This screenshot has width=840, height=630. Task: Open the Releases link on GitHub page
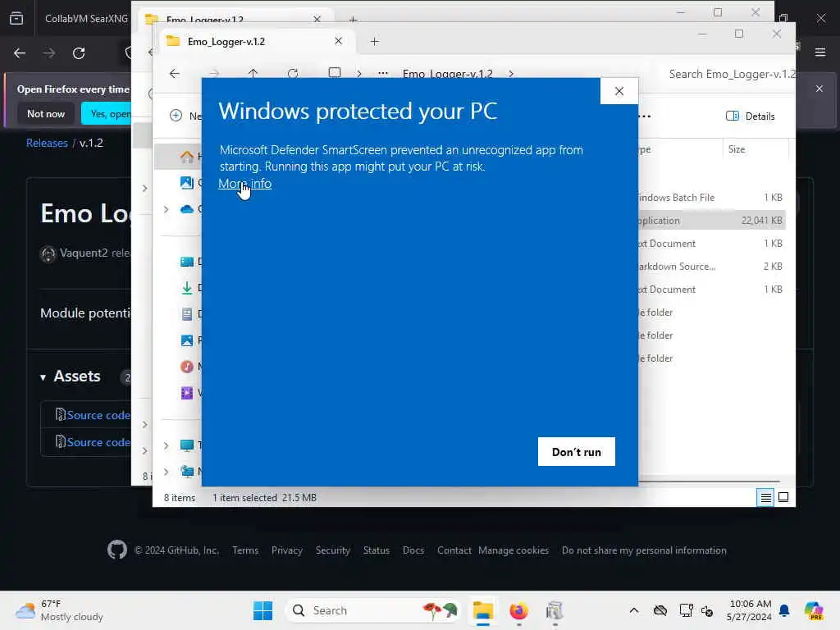point(47,143)
